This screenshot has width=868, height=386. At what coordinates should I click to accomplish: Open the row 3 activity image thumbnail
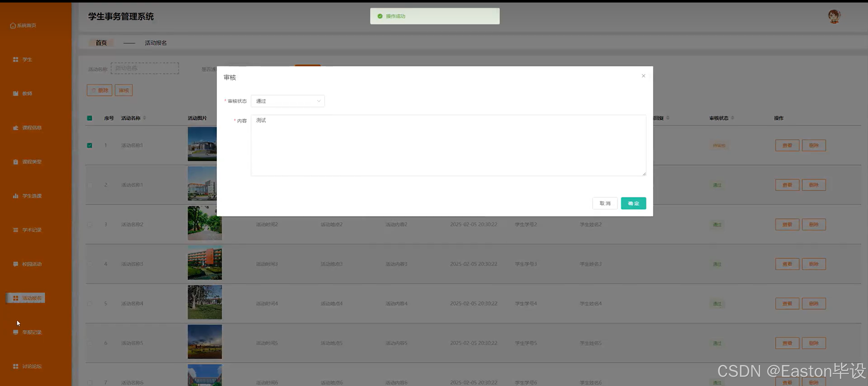(x=205, y=223)
